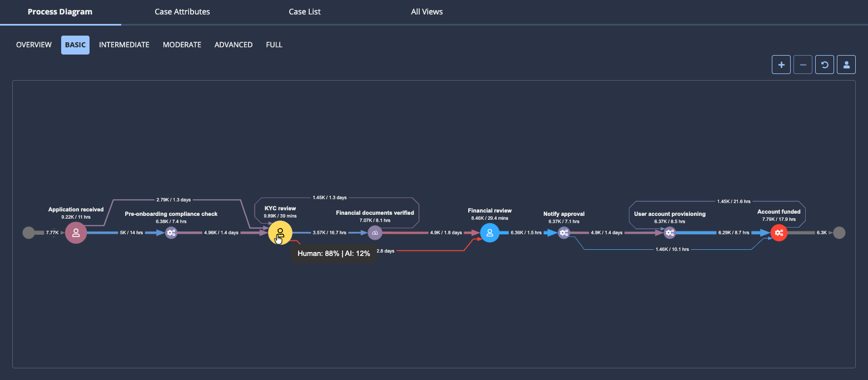Select the Notify approval gear node
868x380 pixels.
pyautogui.click(x=564, y=233)
